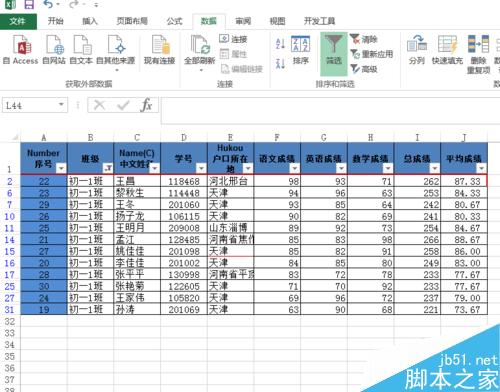Clear the applied filter
Viewport: 500px width, 392px height.
[364, 39]
